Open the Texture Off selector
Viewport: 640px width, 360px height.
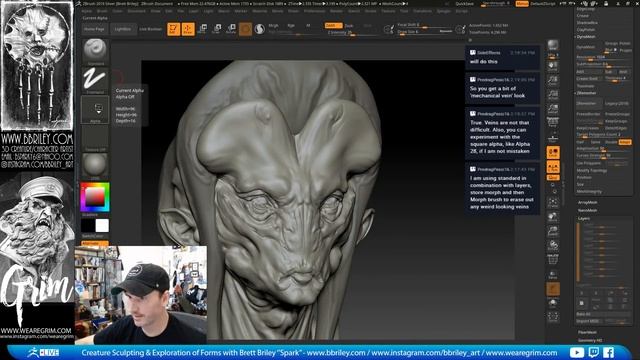[95, 138]
